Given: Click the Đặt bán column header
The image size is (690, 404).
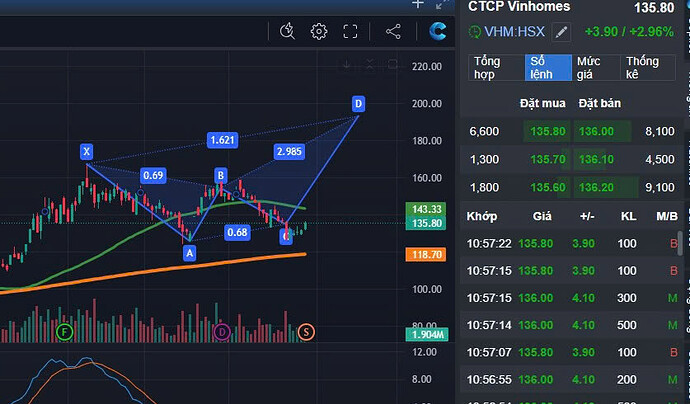Looking at the screenshot, I should [x=600, y=103].
